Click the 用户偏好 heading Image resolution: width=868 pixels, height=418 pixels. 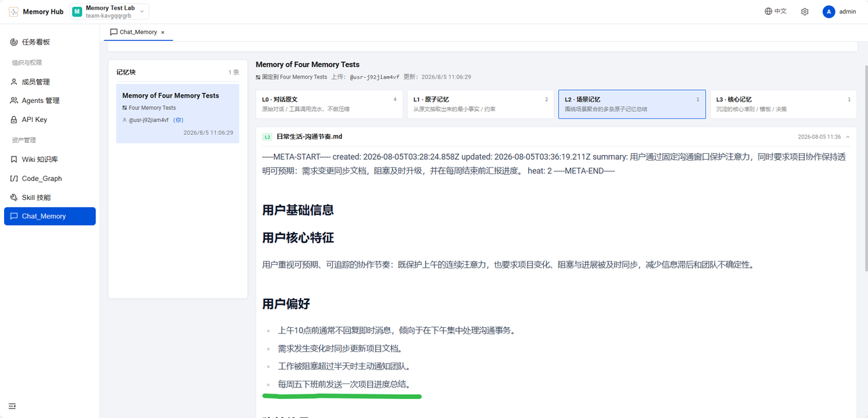click(286, 304)
